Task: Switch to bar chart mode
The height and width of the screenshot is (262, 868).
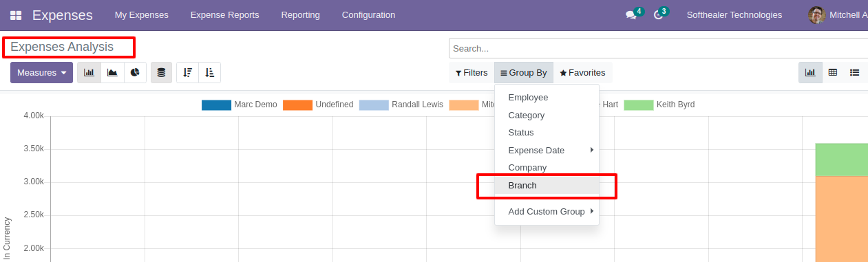Action: click(89, 72)
